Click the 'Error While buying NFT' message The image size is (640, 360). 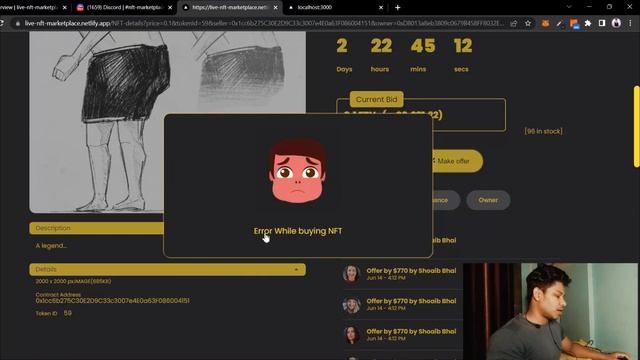pyautogui.click(x=298, y=231)
